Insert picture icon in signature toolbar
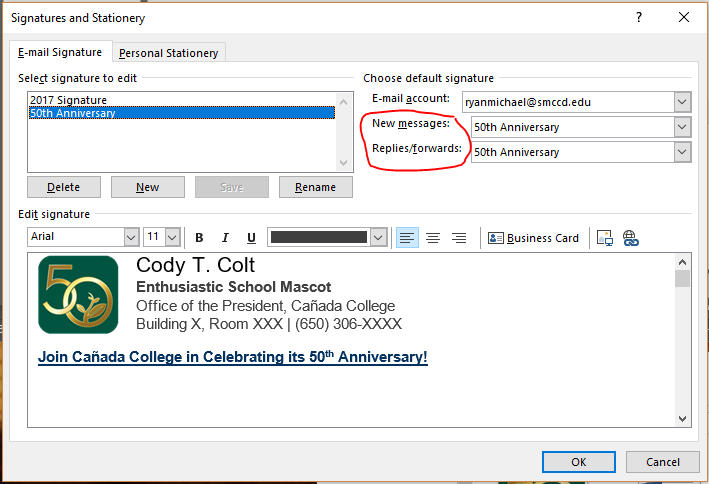The height and width of the screenshot is (484, 709). (x=604, y=238)
